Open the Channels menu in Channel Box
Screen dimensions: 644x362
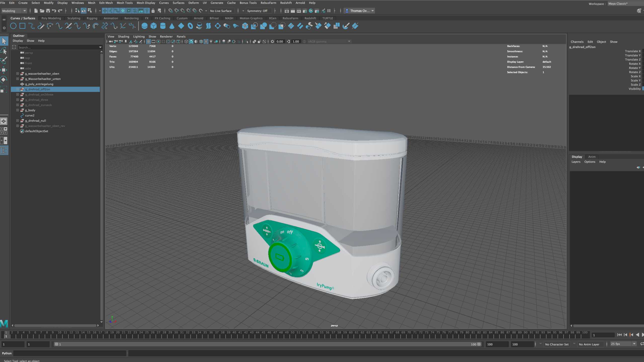577,42
